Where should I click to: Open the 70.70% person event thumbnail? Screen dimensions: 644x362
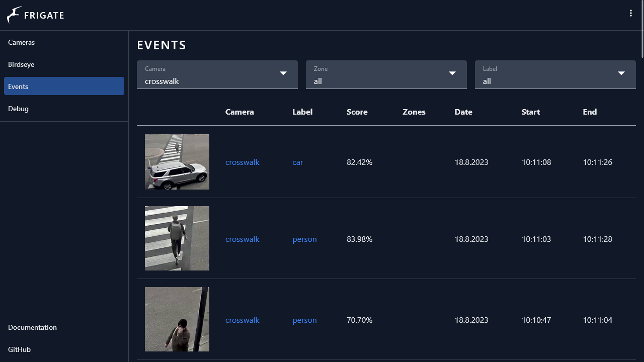177,319
